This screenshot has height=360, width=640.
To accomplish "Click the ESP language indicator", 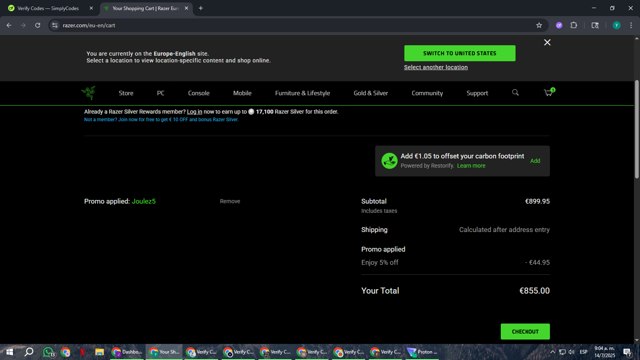I will click(584, 352).
